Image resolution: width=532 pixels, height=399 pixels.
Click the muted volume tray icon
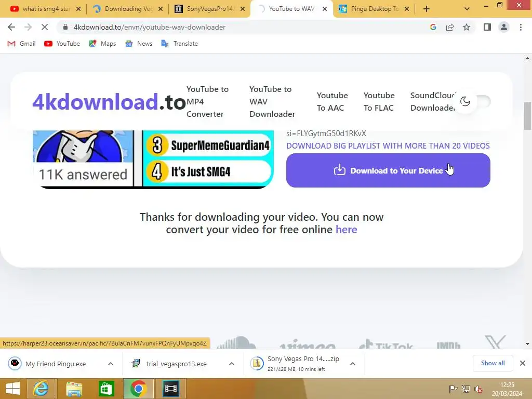tap(478, 389)
